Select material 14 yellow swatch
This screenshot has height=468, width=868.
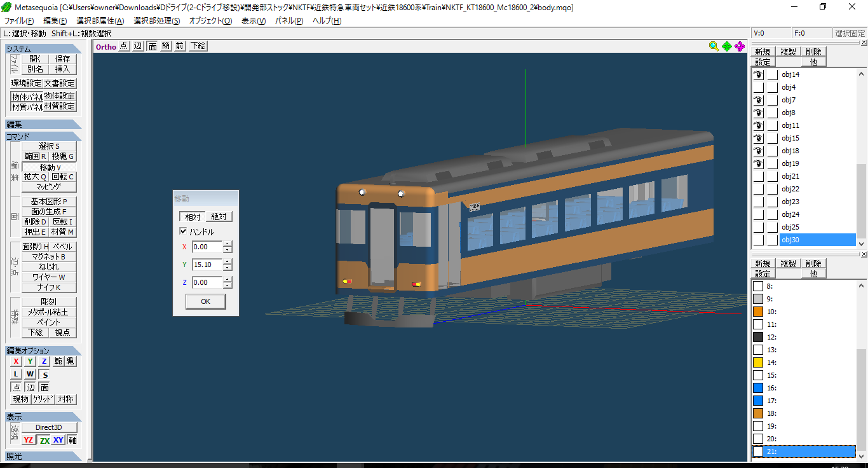(757, 362)
